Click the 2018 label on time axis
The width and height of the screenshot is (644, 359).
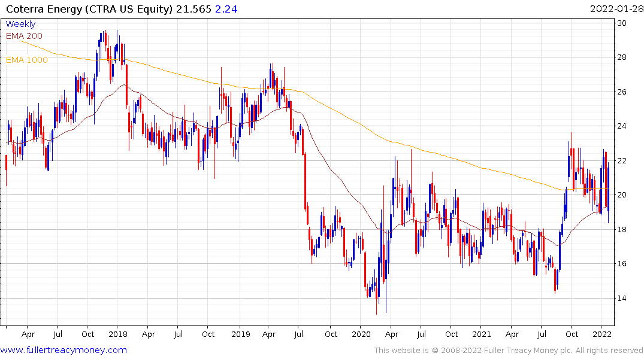pos(118,334)
